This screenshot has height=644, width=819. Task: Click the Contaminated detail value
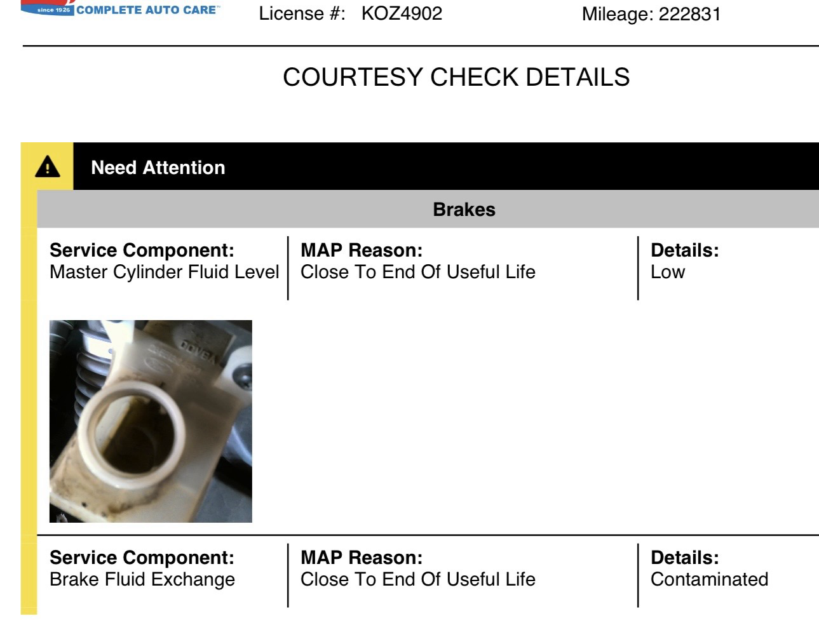tap(709, 579)
